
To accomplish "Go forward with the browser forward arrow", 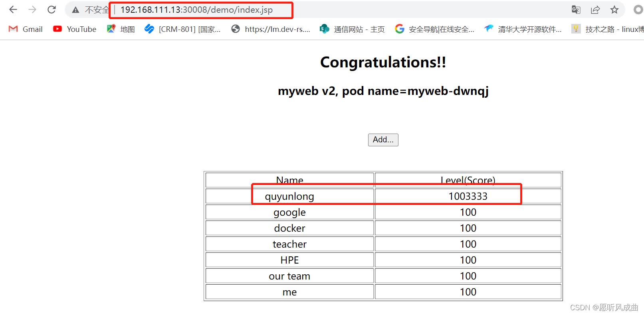I will click(x=32, y=10).
